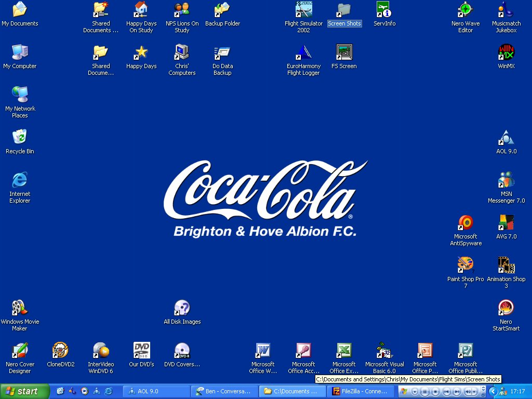Open Flight Simulator 2002 desktop shortcut

coord(303,17)
